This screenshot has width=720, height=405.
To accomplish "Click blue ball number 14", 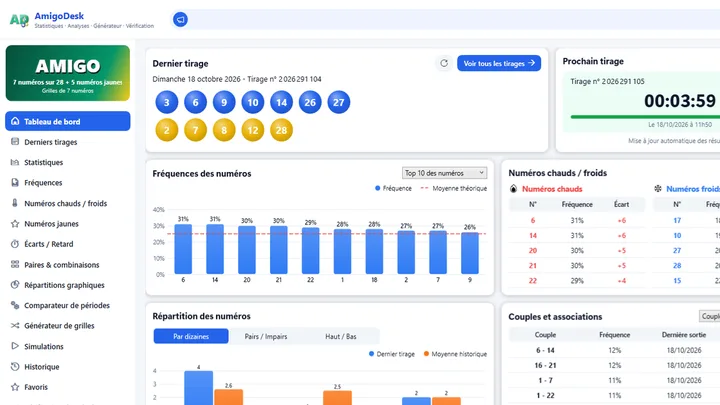I will pos(281,102).
